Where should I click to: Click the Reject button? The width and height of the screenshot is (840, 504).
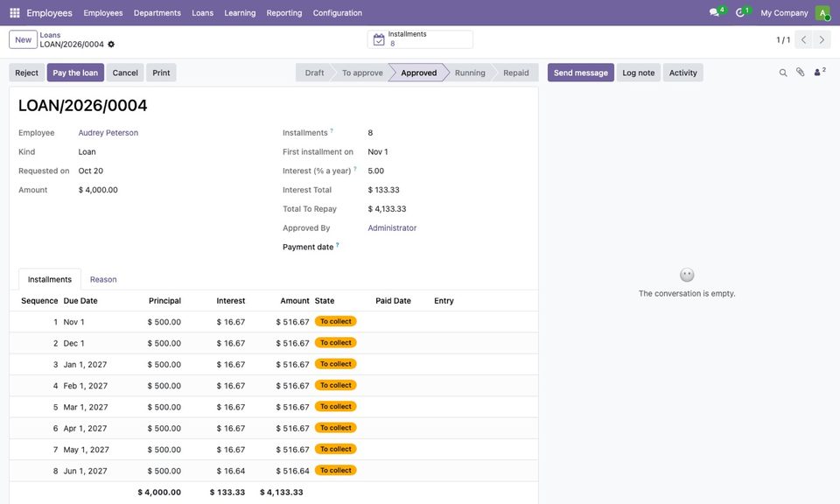(27, 73)
